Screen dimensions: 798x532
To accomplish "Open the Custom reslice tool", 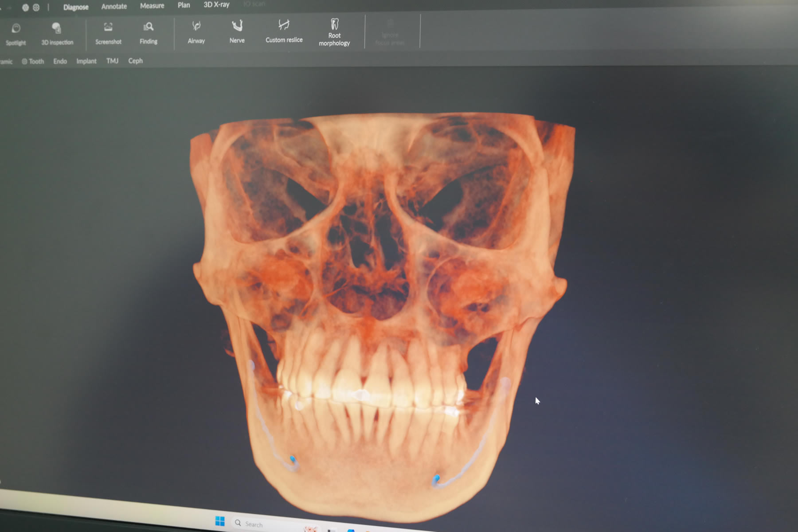I will (x=284, y=31).
